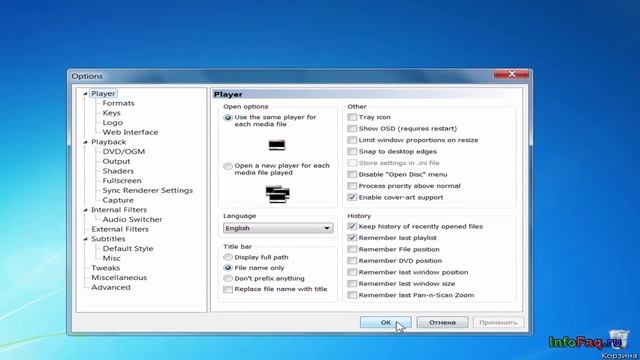Open the Default Style page
This screenshot has height=360, width=640.
[x=128, y=249]
